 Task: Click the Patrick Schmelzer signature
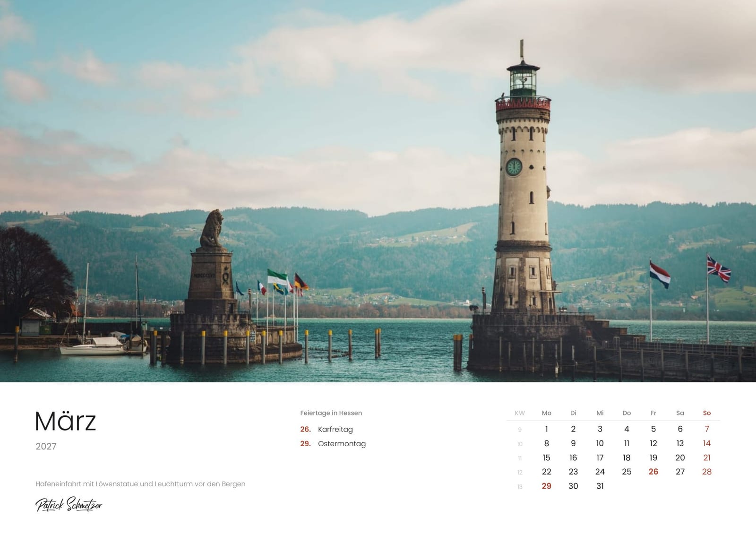(x=69, y=504)
